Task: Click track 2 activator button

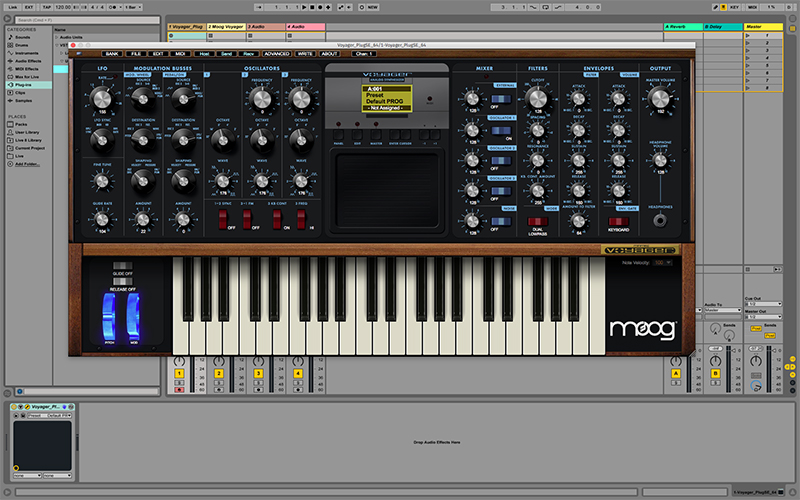Action: (x=219, y=373)
